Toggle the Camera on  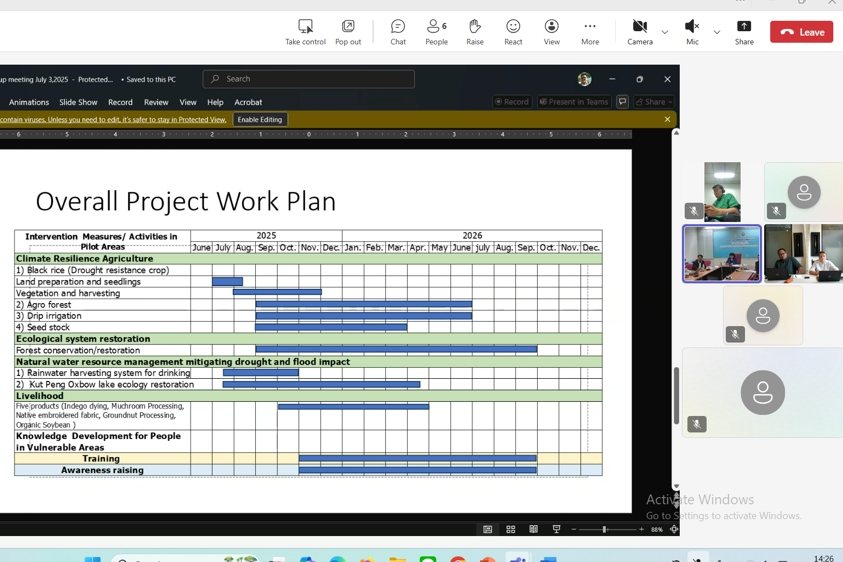click(640, 32)
